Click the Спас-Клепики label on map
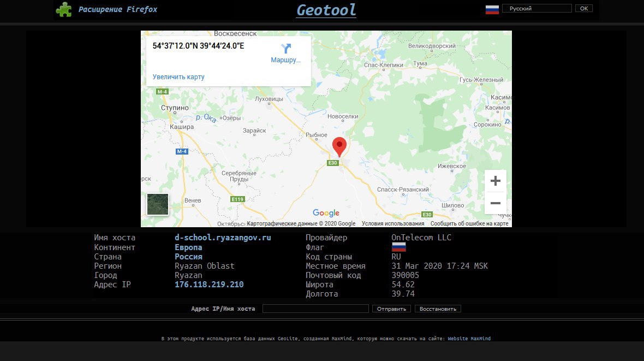The width and height of the screenshot is (644, 361). 384,65
